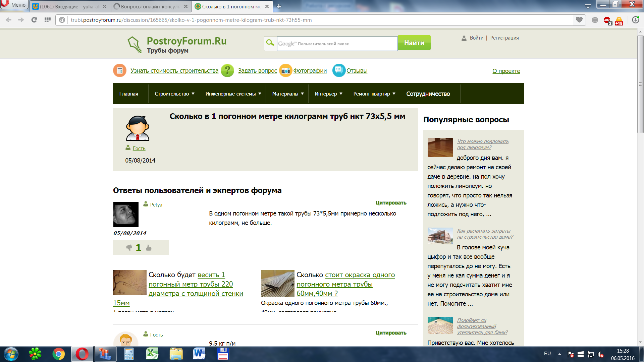Viewport: 644px width, 362px height.
Task: Click the Регистрация link
Action: [x=504, y=38]
